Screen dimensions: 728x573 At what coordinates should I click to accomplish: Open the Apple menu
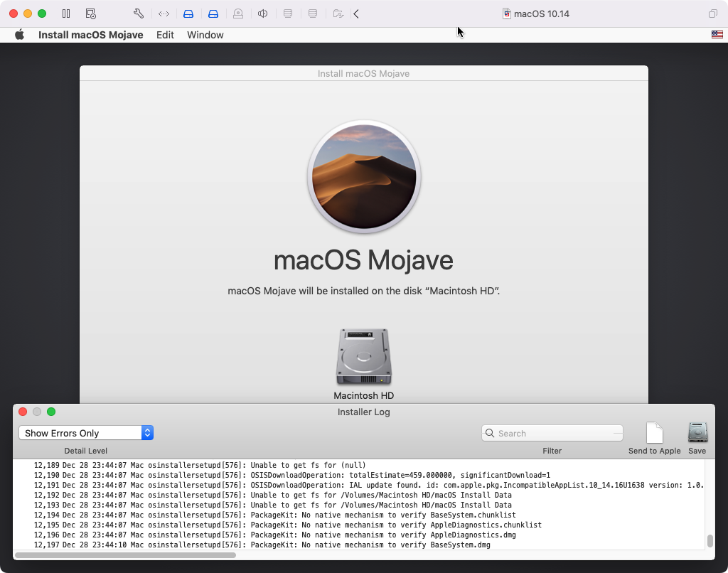[19, 35]
